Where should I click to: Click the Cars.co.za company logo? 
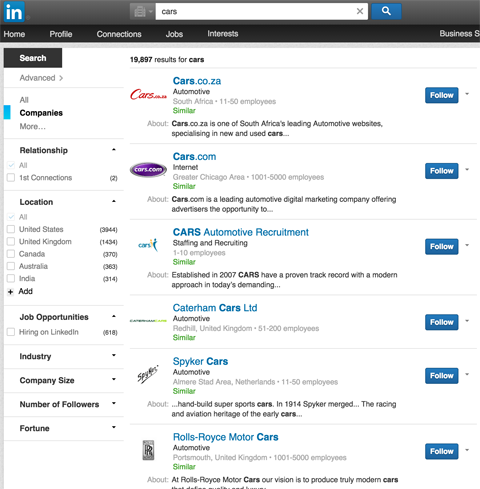tap(148, 95)
